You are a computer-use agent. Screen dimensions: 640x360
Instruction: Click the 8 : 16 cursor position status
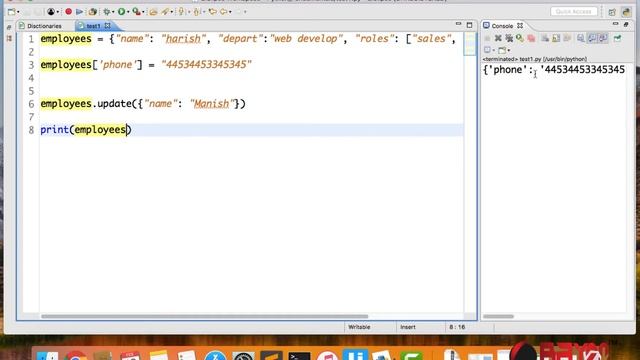(457, 327)
